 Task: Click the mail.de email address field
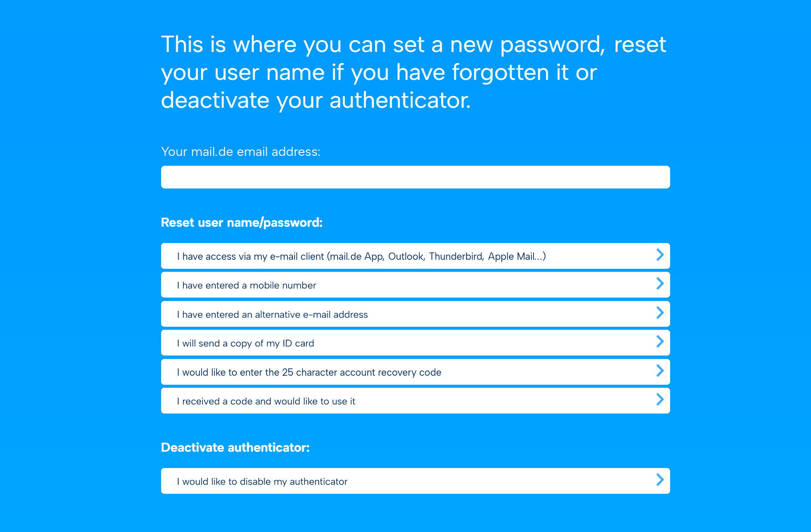pyautogui.click(x=415, y=177)
